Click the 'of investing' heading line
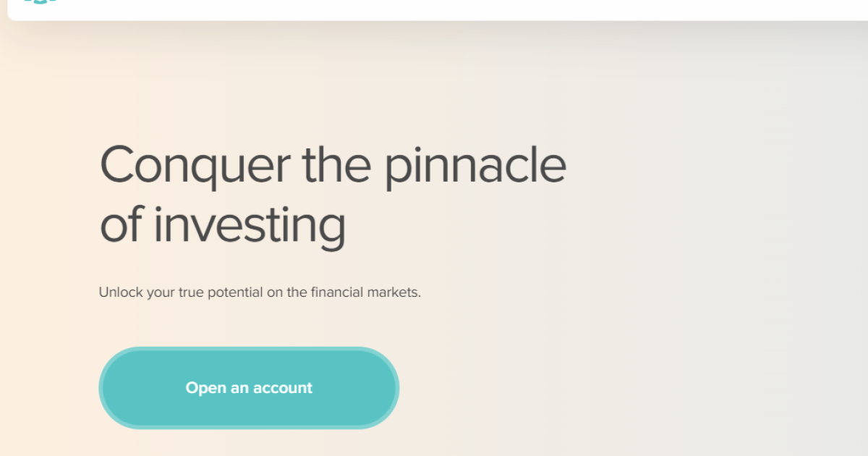Screen dimensions: 868x456 coord(223,224)
